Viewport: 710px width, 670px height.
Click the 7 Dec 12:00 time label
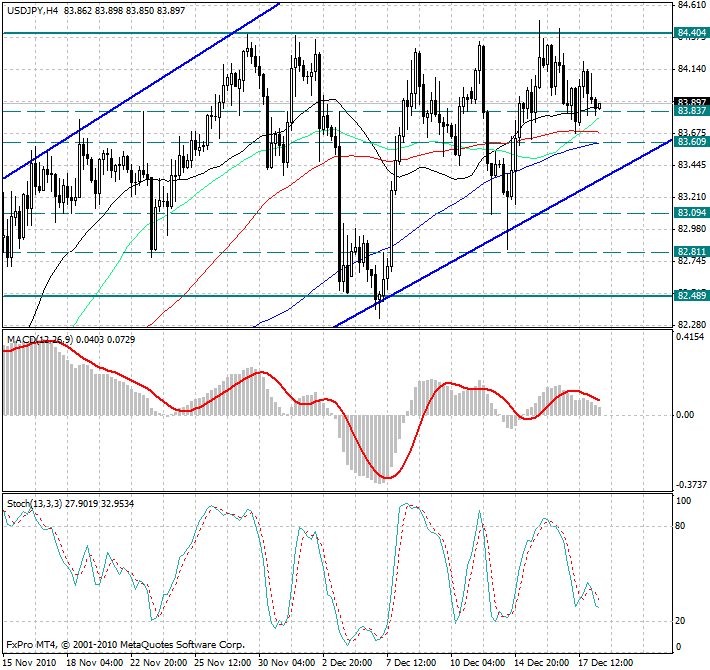(x=412, y=663)
